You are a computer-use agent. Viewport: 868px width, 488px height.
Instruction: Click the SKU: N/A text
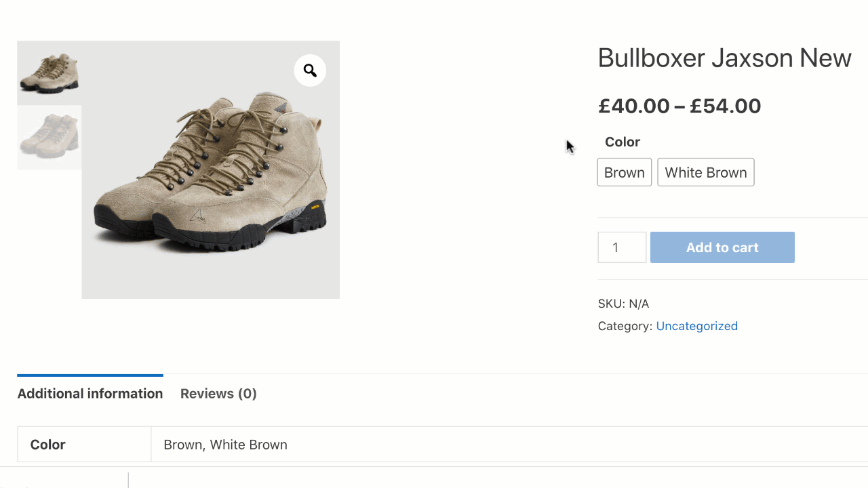coord(623,304)
